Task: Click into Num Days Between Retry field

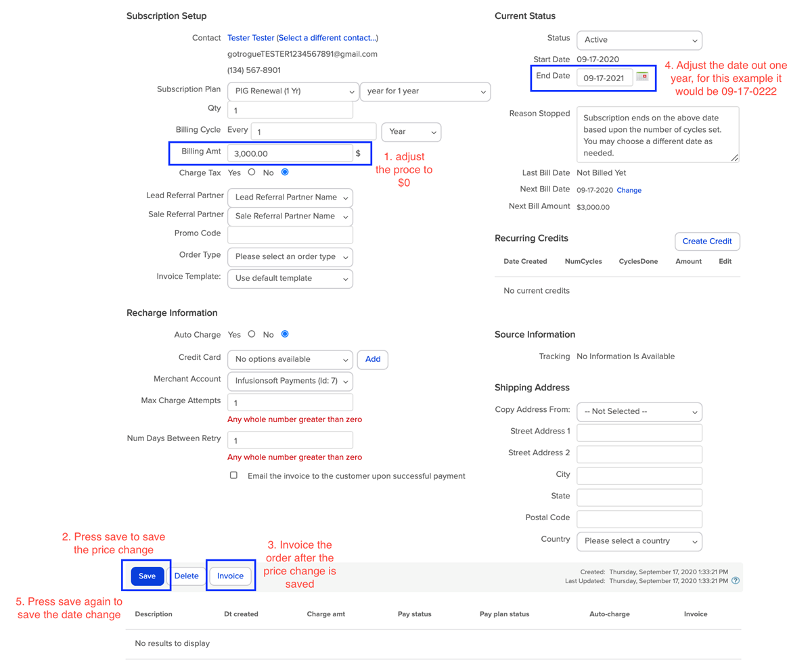Action: pyautogui.click(x=290, y=440)
